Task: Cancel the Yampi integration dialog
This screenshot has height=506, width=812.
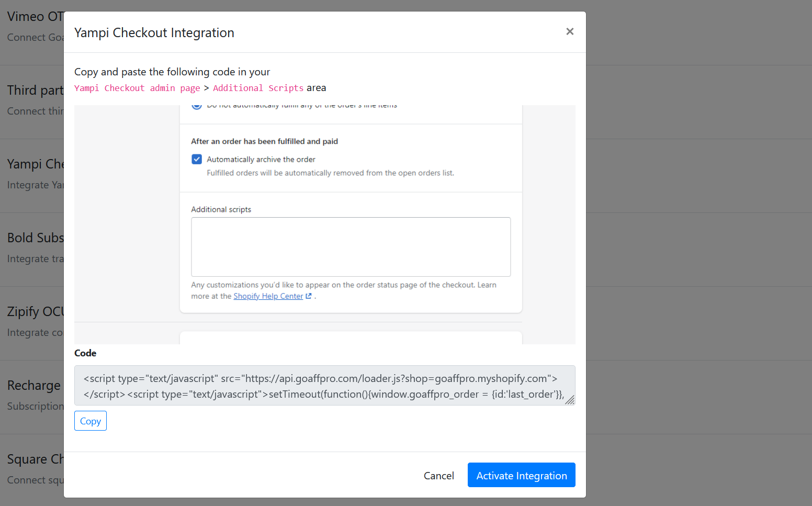Action: point(439,475)
